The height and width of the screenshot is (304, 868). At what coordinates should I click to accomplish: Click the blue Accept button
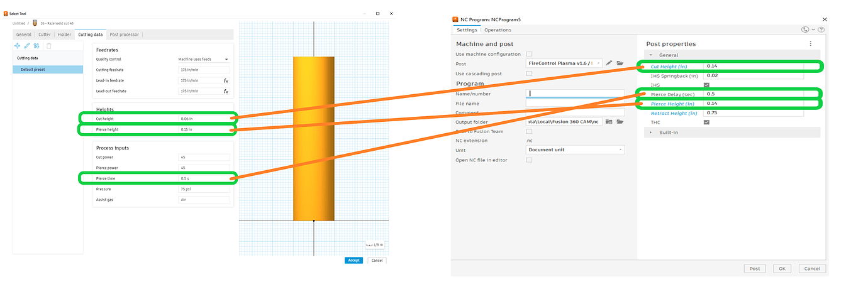353,260
